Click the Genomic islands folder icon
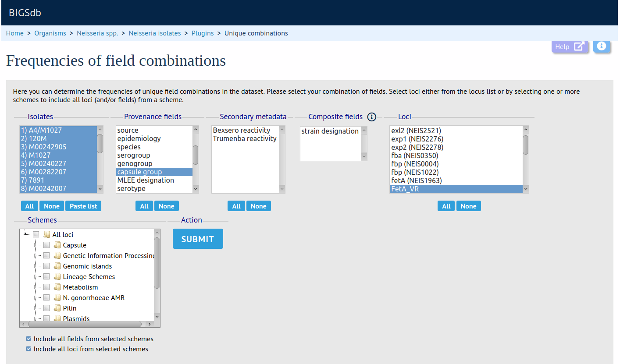This screenshot has width=620, height=364. pos(57,266)
